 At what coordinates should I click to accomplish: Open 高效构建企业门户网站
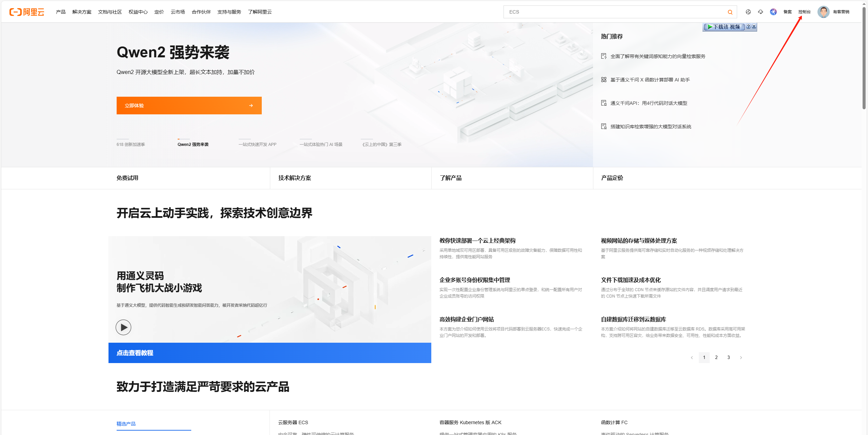pyautogui.click(x=467, y=319)
